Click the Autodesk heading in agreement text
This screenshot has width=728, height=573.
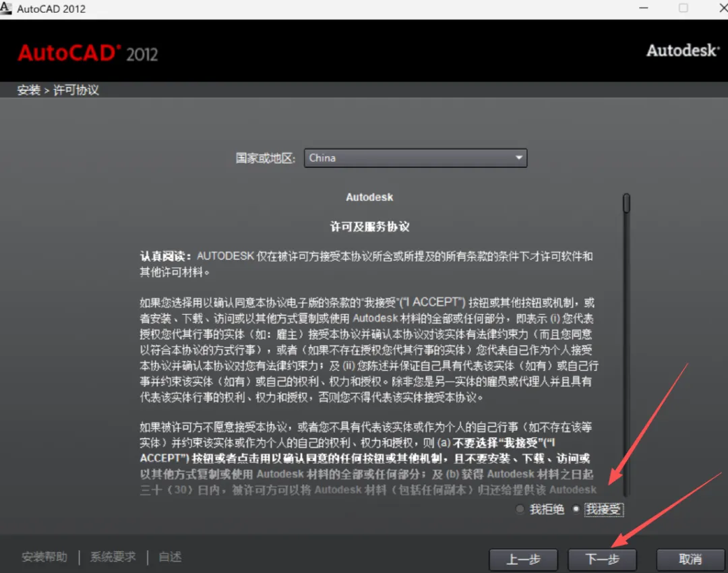(369, 198)
